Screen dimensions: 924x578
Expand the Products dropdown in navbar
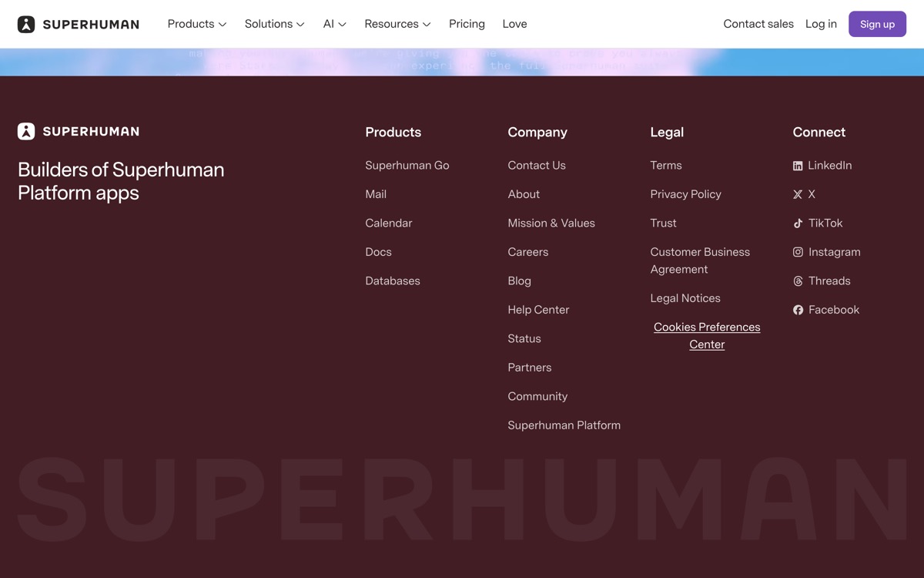tap(197, 24)
